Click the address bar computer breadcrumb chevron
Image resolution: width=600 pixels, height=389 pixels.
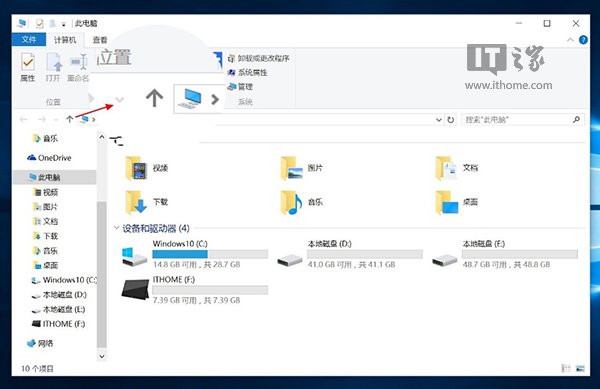pos(93,120)
